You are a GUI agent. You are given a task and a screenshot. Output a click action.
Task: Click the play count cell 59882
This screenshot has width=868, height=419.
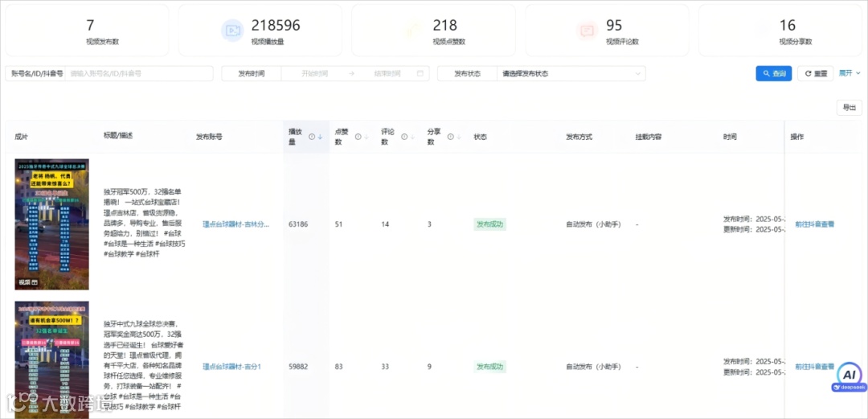pyautogui.click(x=298, y=367)
